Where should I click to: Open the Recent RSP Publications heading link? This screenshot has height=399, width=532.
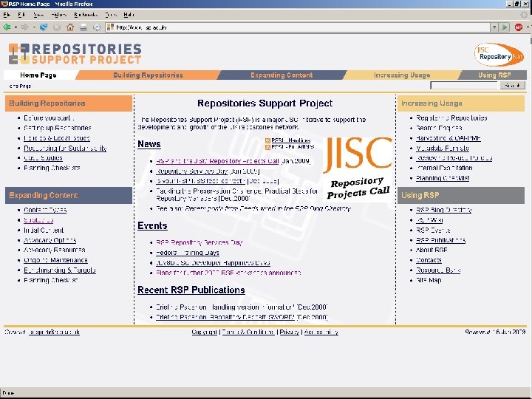point(191,290)
